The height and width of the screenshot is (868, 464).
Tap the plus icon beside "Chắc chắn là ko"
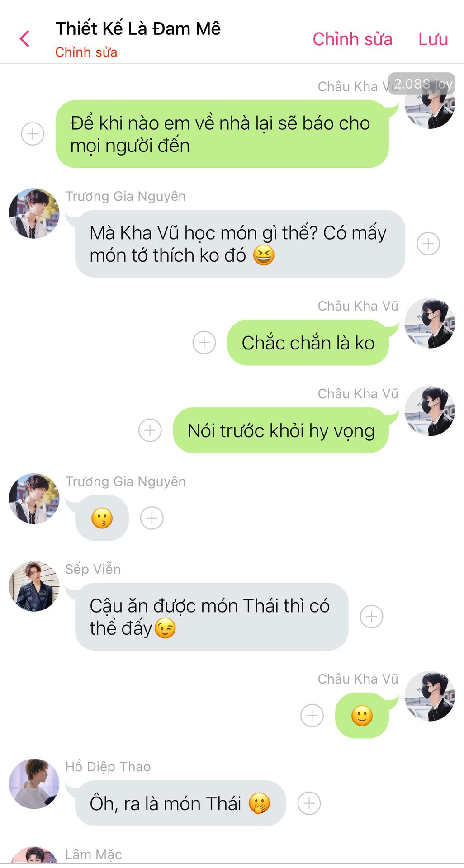point(204,343)
